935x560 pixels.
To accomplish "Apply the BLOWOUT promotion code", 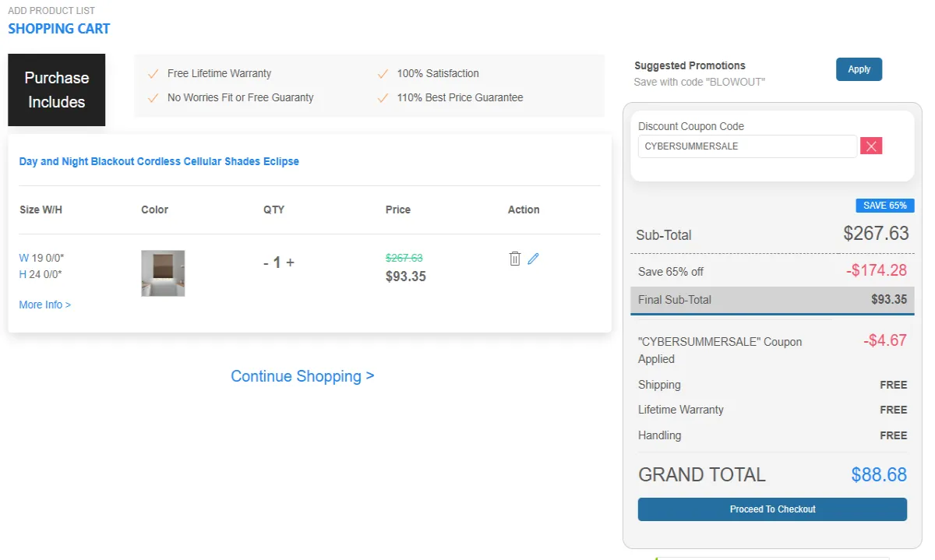I will (x=859, y=69).
